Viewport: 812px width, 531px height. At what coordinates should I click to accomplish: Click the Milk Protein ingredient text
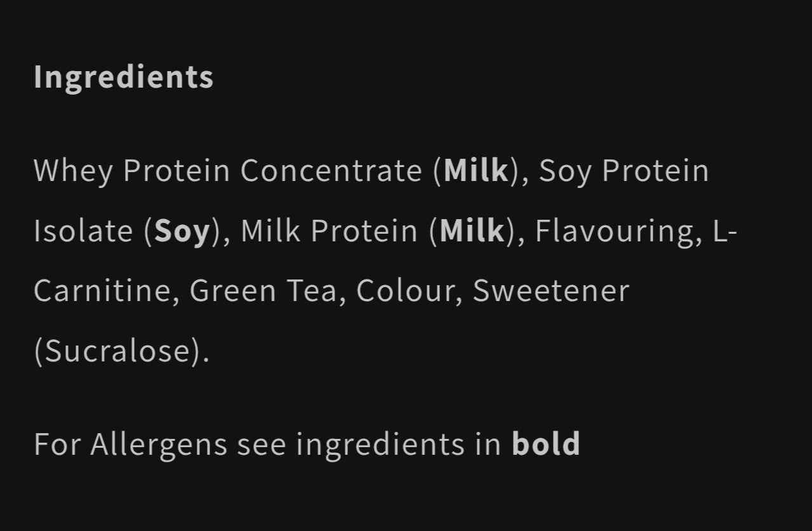pos(329,231)
